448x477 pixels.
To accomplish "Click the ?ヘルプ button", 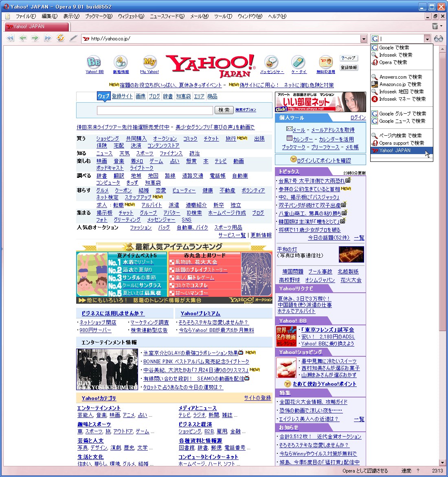I will [348, 58].
